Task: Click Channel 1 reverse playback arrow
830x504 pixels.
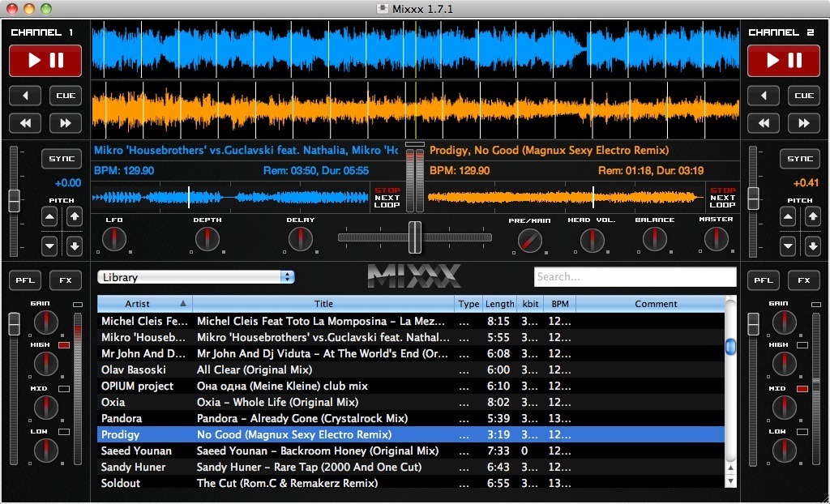Action: click(25, 96)
